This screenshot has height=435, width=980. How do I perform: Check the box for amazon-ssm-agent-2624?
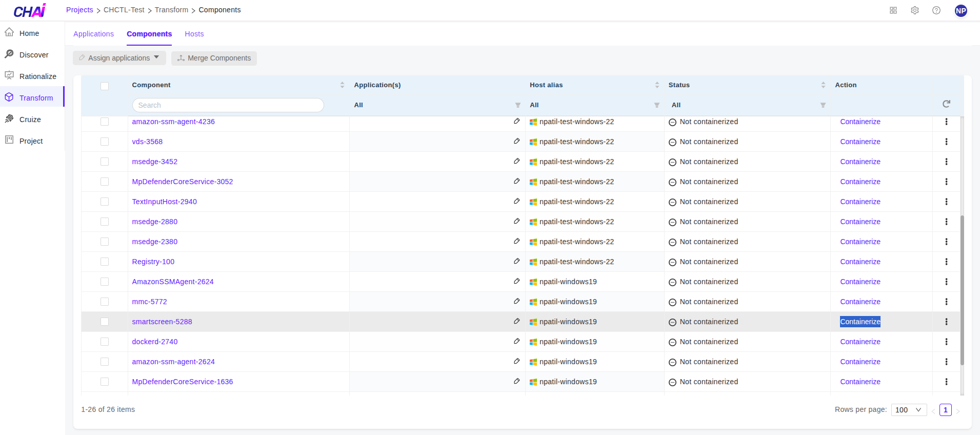(105, 362)
